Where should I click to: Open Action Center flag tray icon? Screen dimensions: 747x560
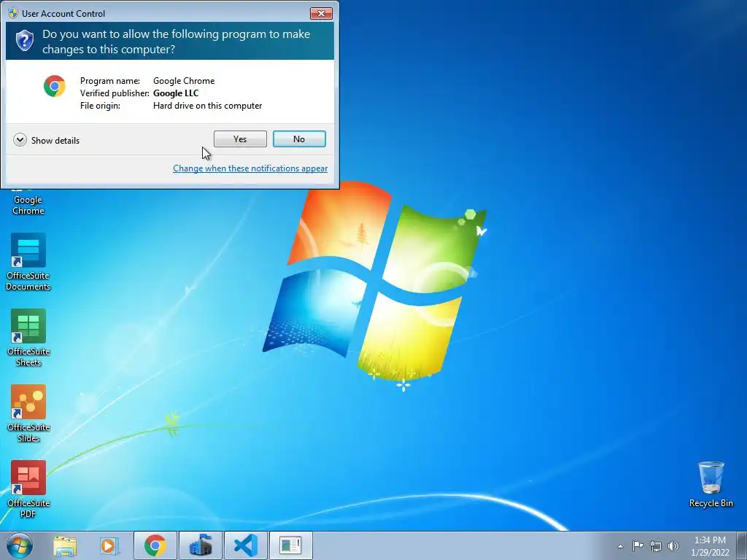click(638, 545)
